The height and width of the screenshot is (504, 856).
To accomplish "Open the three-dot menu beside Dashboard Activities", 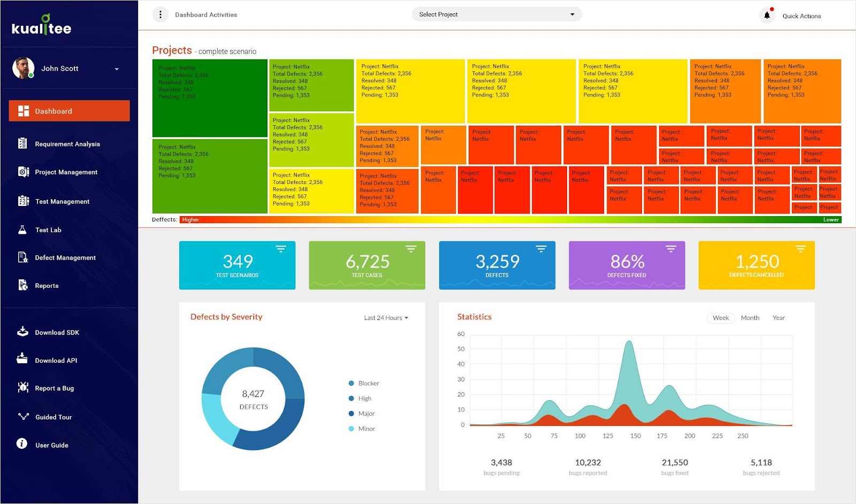I will click(160, 14).
